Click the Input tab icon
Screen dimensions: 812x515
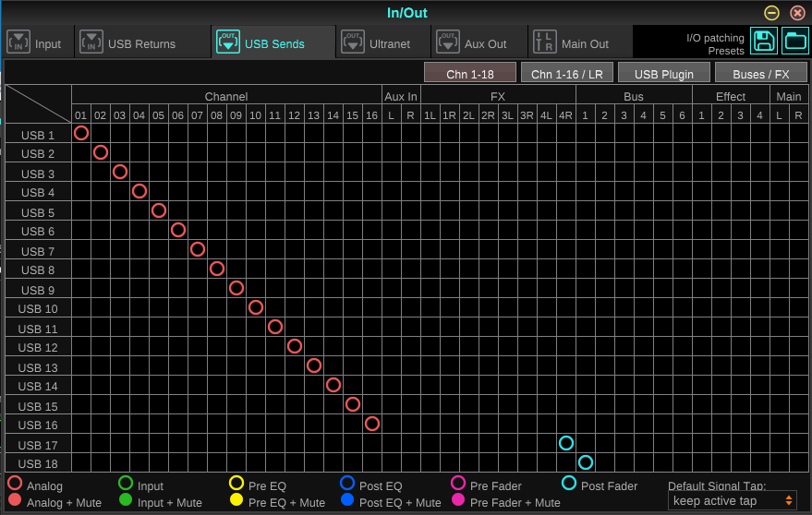click(x=18, y=43)
